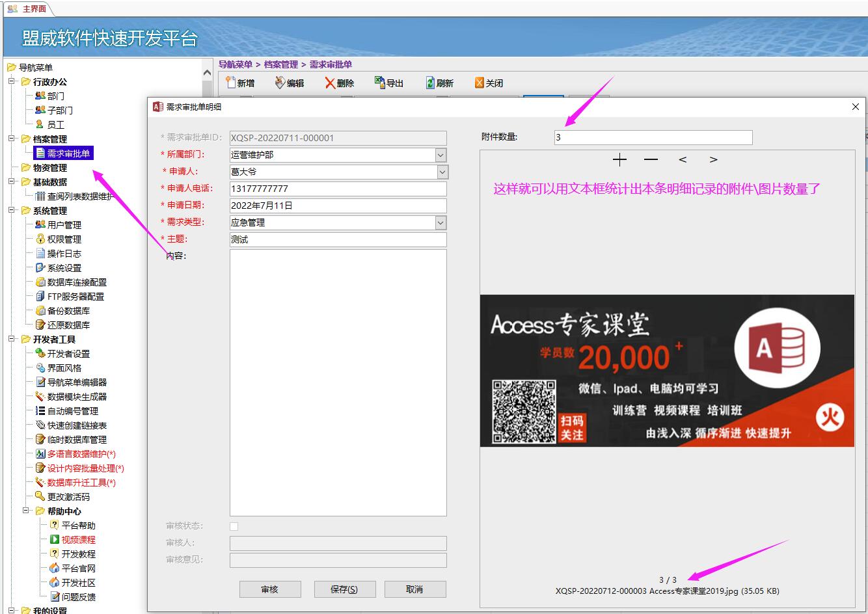This screenshot has height=614, width=868.
Task: Open 临时数据库管理 item
Action: point(77,440)
